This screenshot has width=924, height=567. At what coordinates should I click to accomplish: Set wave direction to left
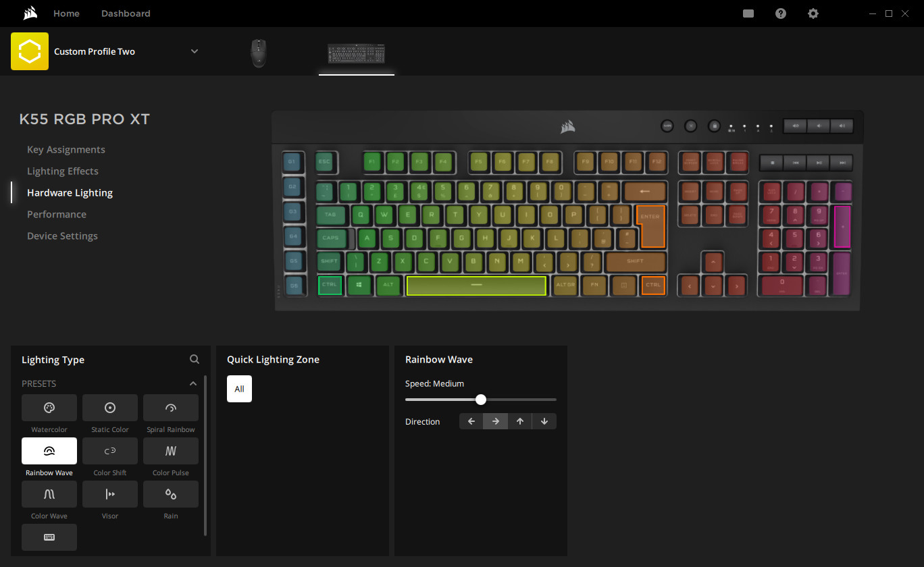[471, 421]
